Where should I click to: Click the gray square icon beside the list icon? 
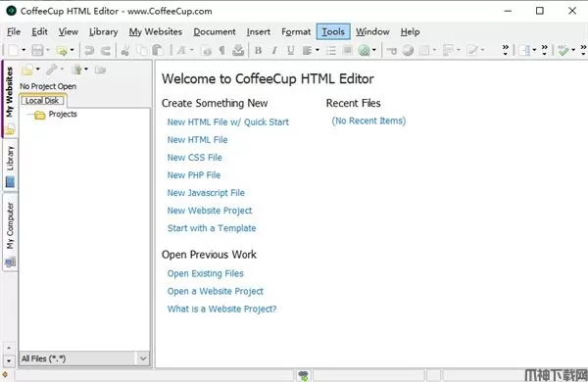click(x=347, y=50)
